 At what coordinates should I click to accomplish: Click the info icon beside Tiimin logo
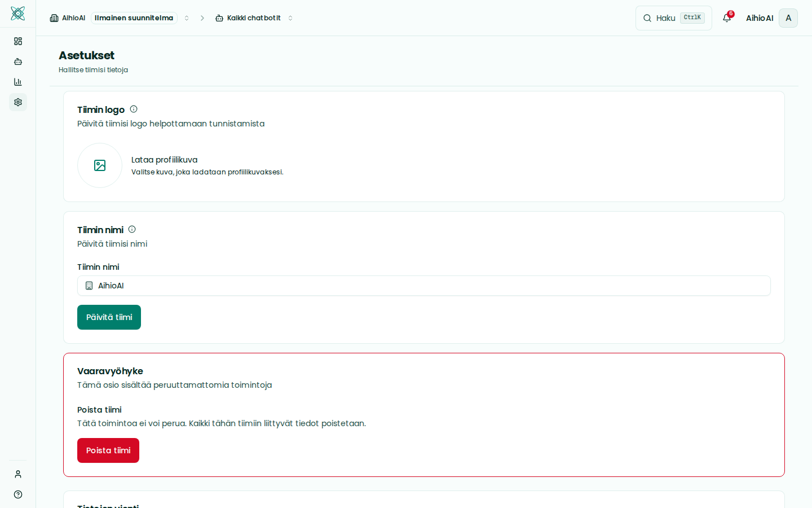tap(134, 109)
